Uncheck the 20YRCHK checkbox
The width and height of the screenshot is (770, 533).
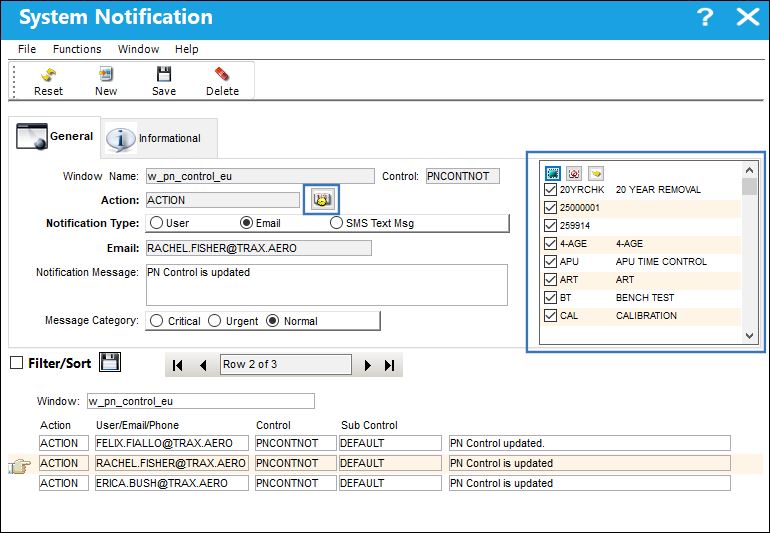(x=550, y=190)
